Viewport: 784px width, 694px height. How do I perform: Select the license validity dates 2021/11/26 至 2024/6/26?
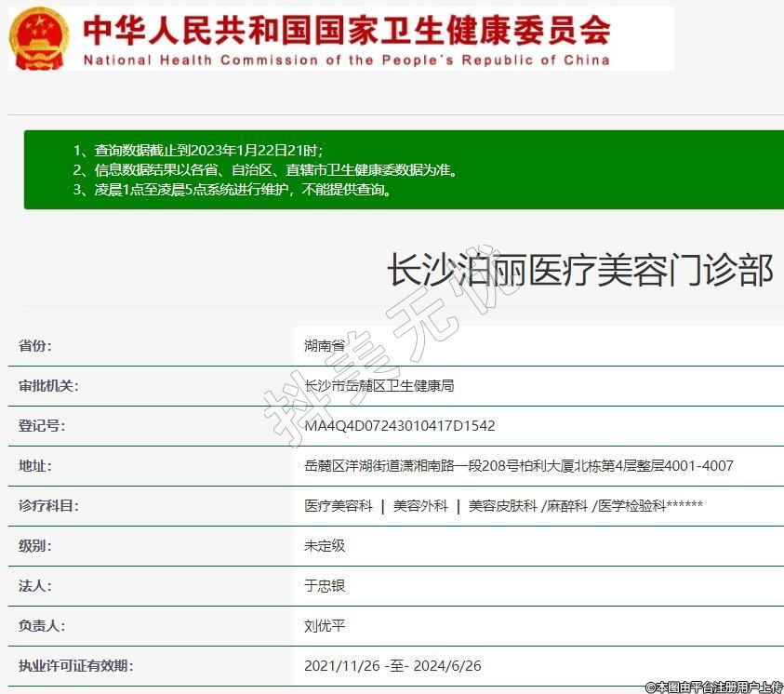point(392,666)
